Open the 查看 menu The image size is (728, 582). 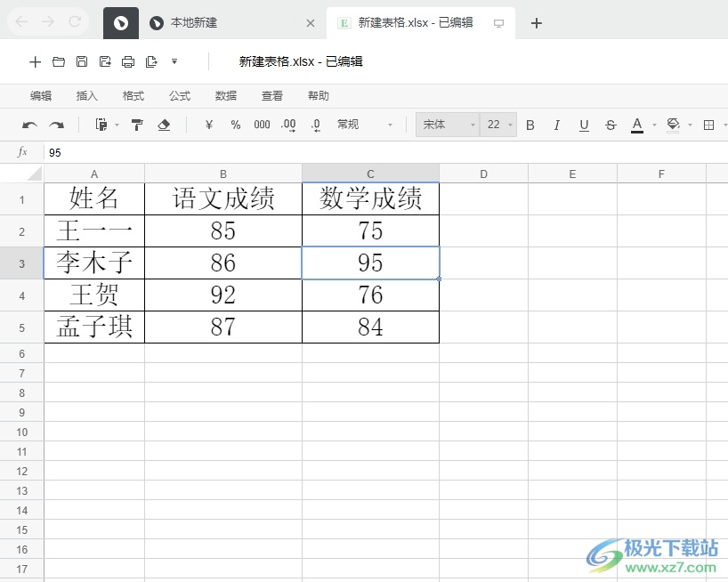pos(272,95)
